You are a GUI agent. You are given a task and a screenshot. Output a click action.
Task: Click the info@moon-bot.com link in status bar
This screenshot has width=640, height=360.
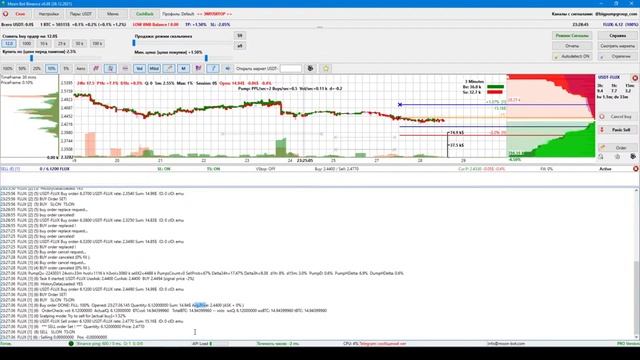(506, 344)
